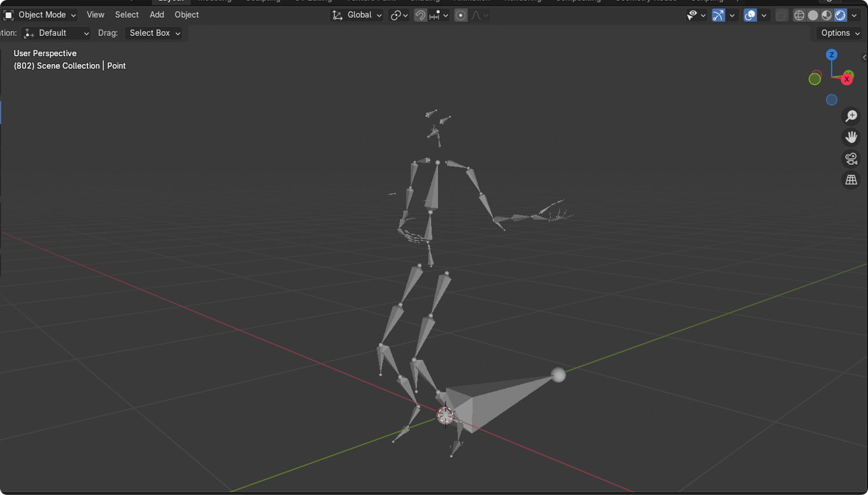Image resolution: width=868 pixels, height=495 pixels.
Task: Toggle proportional editing
Action: 461,16
